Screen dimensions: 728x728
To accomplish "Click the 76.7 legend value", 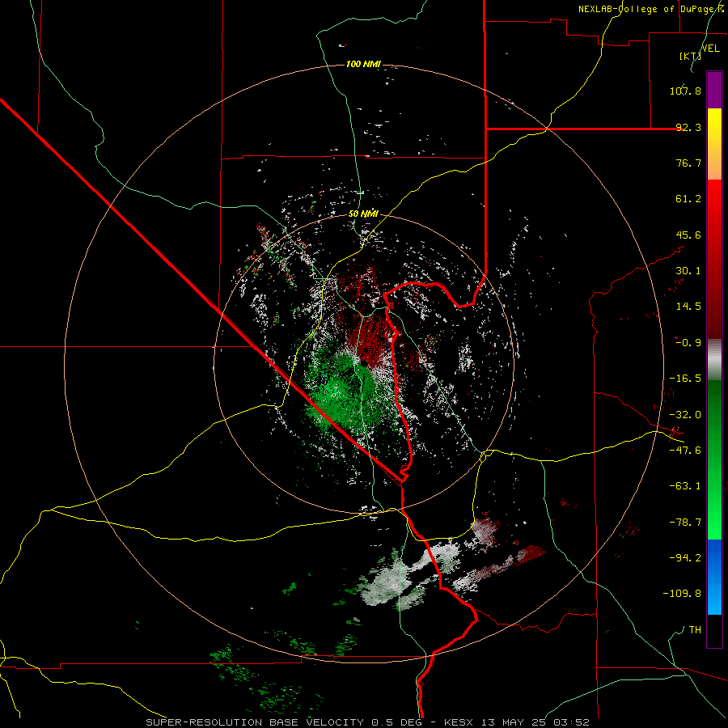I will [x=688, y=163].
